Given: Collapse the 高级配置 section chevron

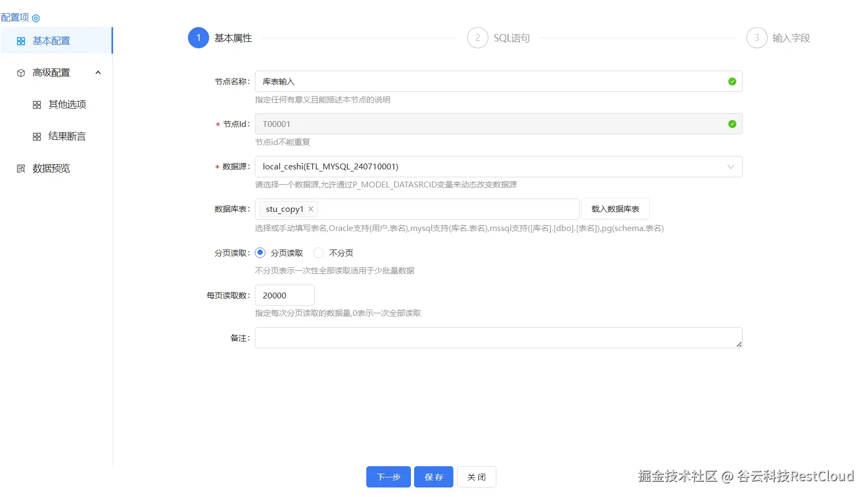Looking at the screenshot, I should (x=98, y=72).
